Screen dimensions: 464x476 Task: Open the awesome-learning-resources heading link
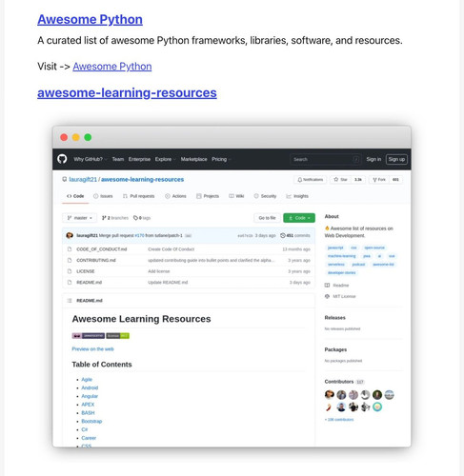(x=127, y=92)
